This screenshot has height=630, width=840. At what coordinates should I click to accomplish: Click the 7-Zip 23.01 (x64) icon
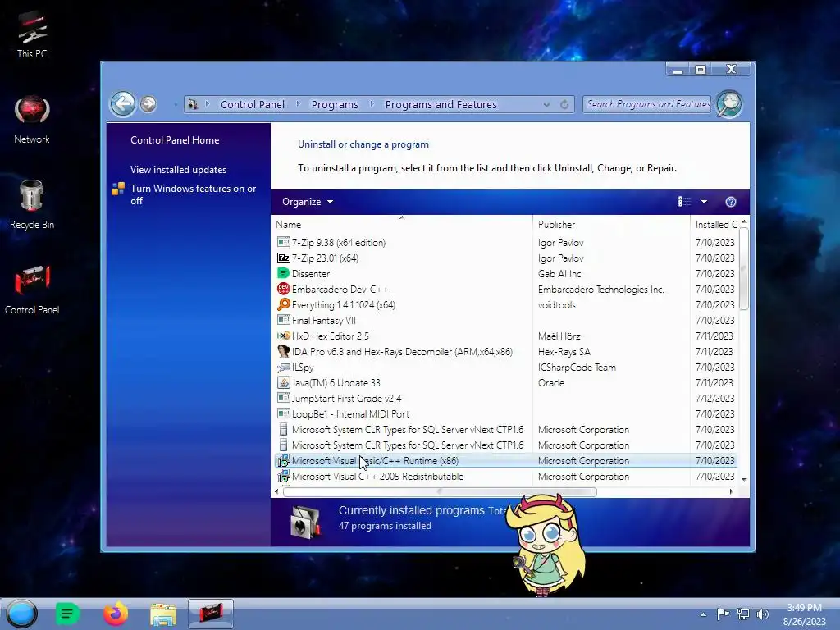click(x=283, y=258)
